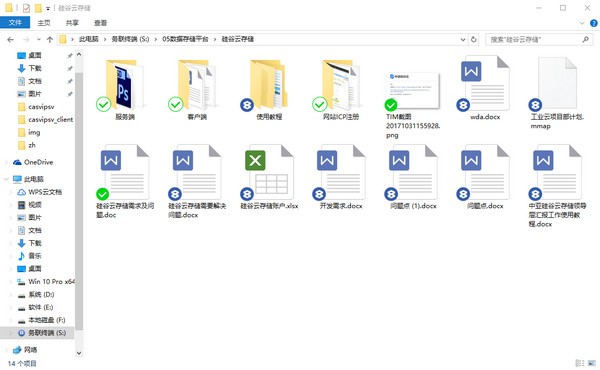Open the Quick Access Toolbar customize dropdown

(x=48, y=8)
